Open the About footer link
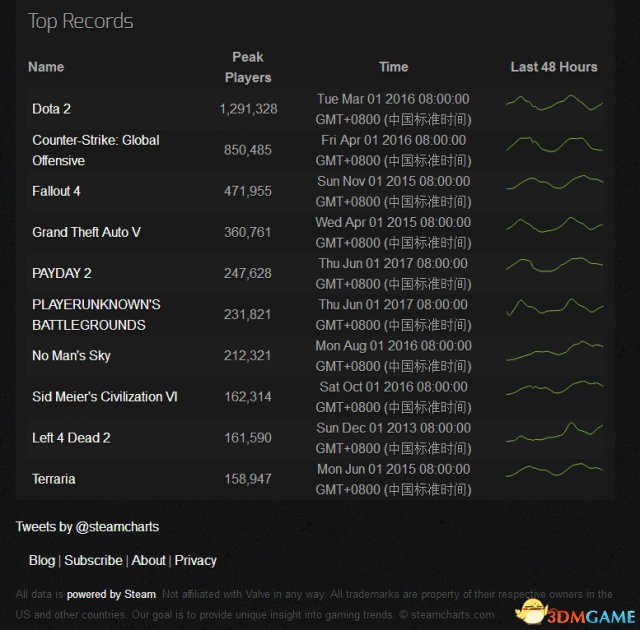Screen dimensions: 640x630 point(148,560)
